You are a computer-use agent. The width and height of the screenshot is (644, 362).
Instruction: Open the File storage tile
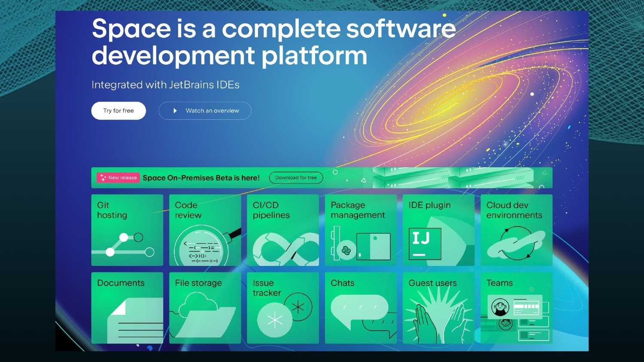(x=205, y=308)
